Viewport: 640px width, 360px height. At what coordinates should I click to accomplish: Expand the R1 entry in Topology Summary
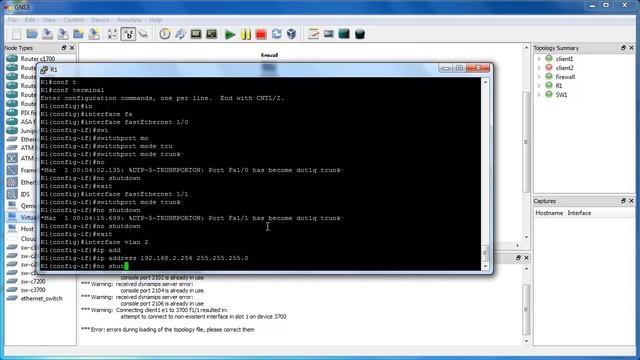[x=540, y=86]
